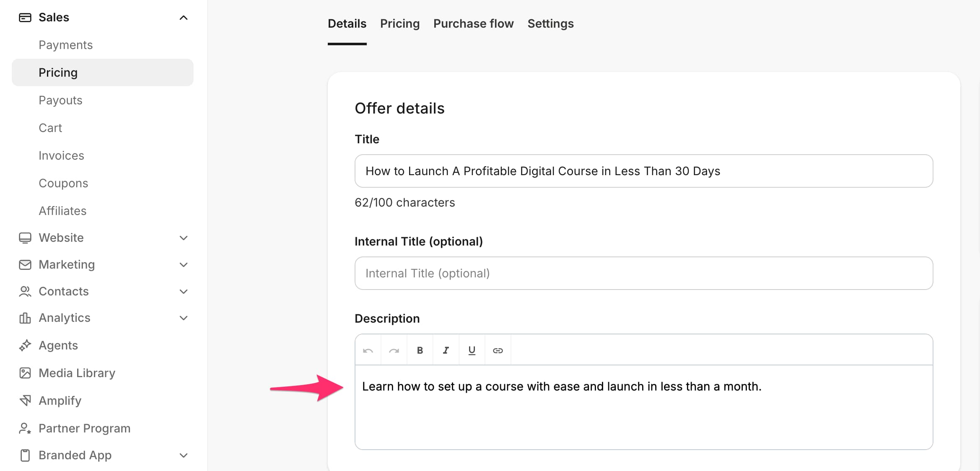Screen dimensions: 980x471
Task: Open the Analytics menu label
Action: click(65, 318)
